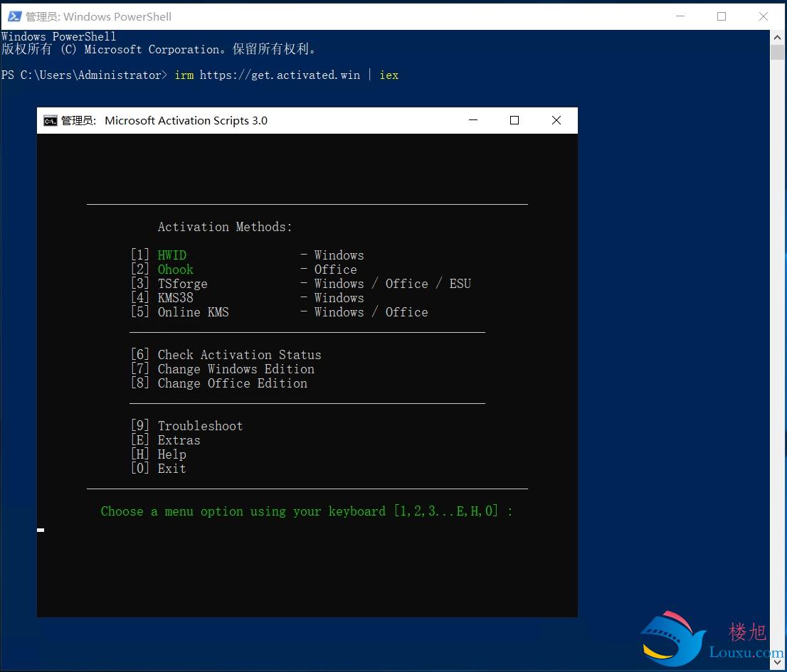The height and width of the screenshot is (672, 787).
Task: Click the [2] key label beside Ohook
Action: coord(140,270)
